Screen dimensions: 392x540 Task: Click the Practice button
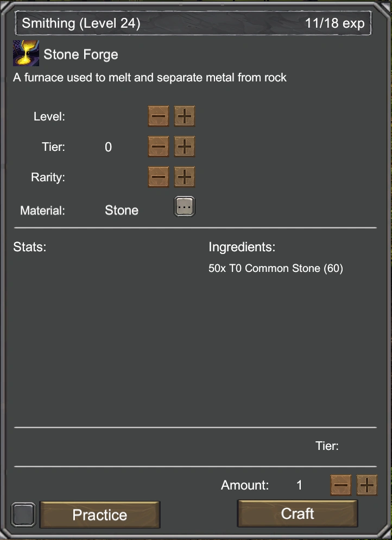click(x=100, y=514)
